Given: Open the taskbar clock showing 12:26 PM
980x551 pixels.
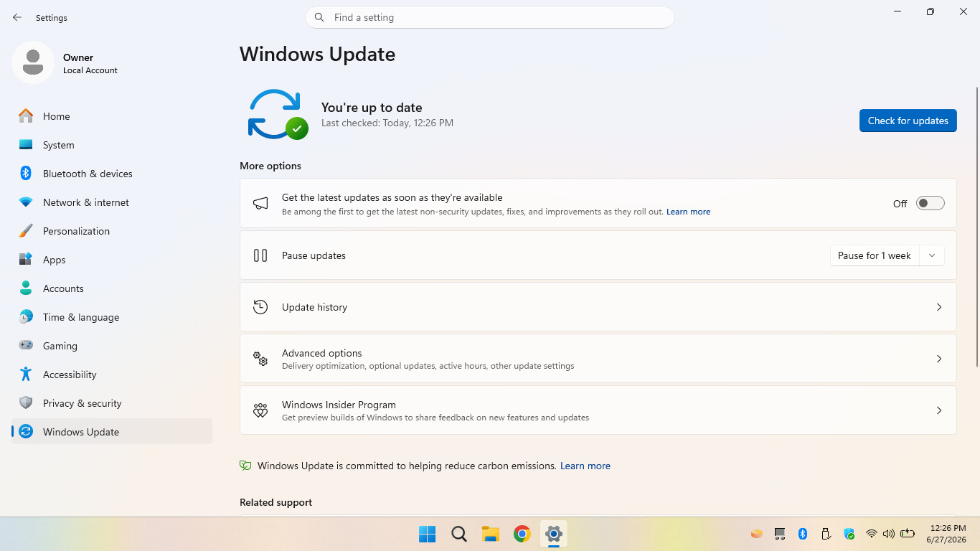Looking at the screenshot, I should [947, 534].
